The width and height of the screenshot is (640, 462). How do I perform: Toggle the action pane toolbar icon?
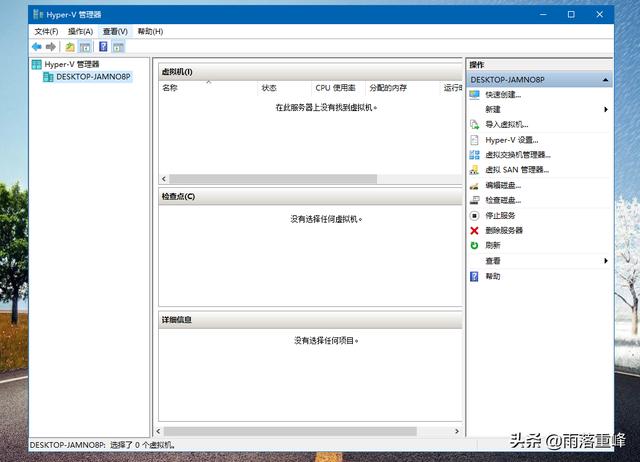[x=118, y=47]
